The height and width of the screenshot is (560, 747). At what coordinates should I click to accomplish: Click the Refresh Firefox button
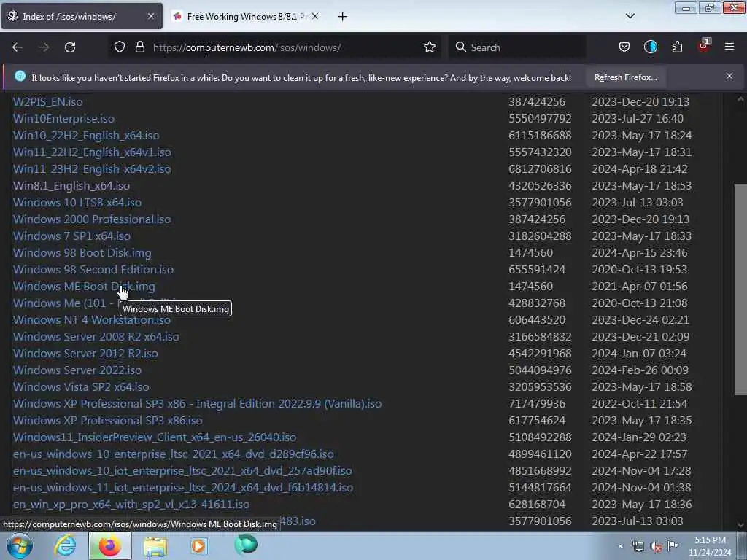625,77
